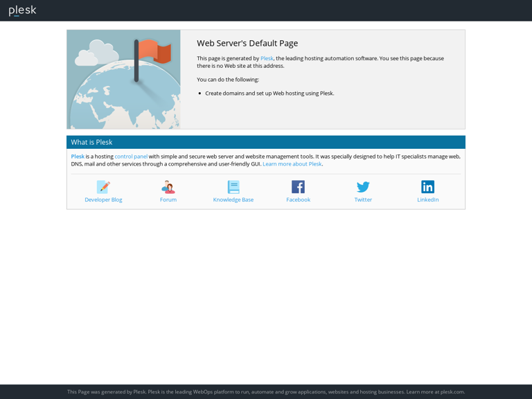
Task: Click 'Learn more about Plesk' link
Action: point(292,164)
